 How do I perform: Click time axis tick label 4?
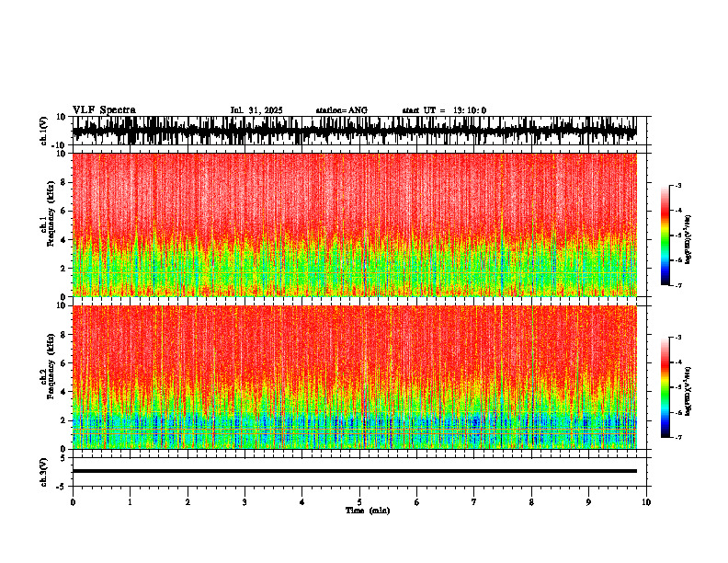(x=302, y=502)
